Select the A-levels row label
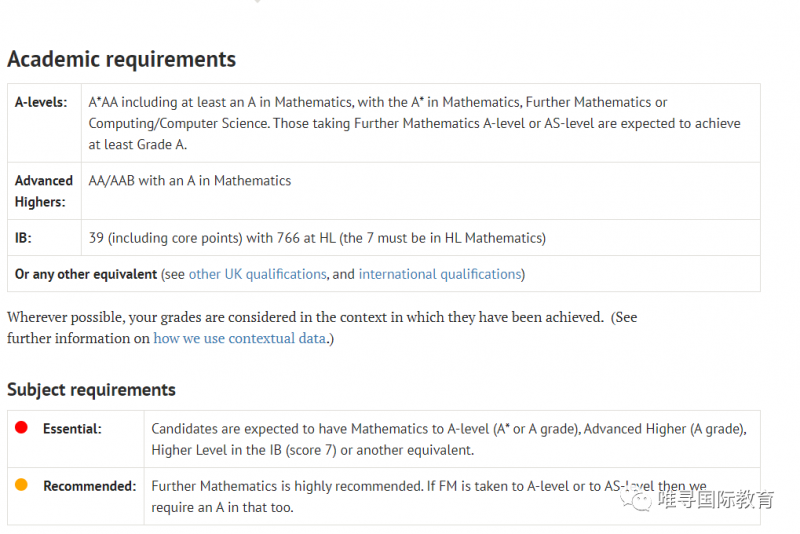This screenshot has height=534, width=800. coord(41,103)
